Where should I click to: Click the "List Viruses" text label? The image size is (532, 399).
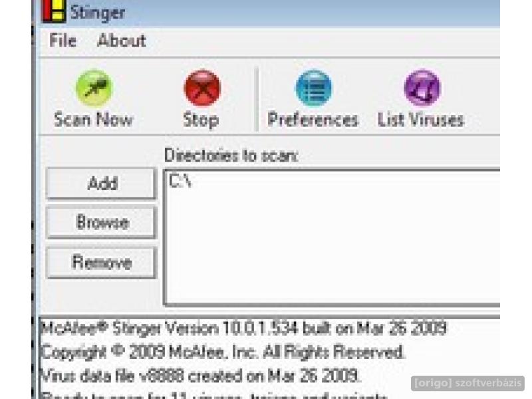point(421,120)
